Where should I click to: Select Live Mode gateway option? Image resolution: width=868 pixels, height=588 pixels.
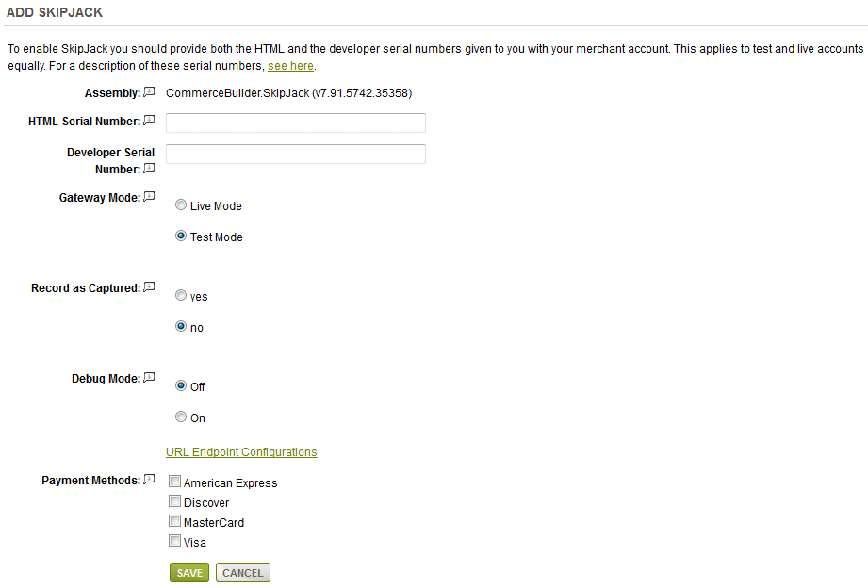click(x=181, y=205)
